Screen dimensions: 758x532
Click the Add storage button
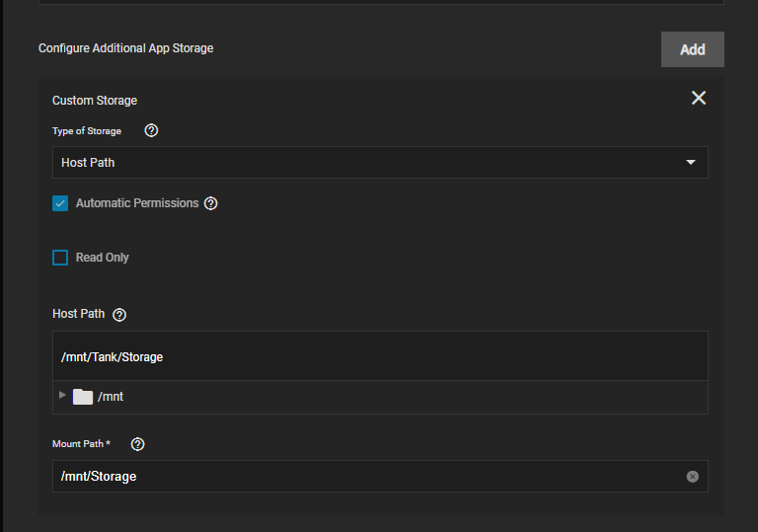(692, 49)
